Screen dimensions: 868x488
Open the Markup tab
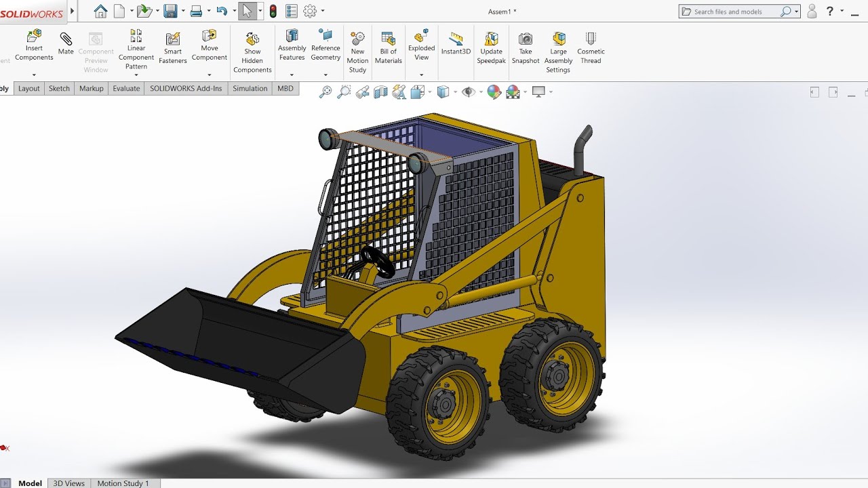click(x=92, y=88)
